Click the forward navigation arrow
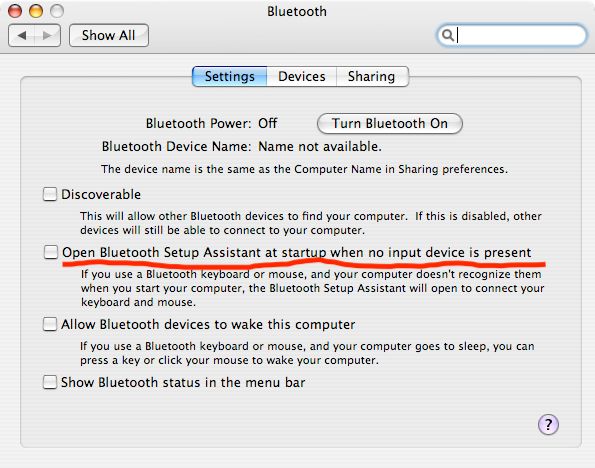Viewport: 595px width, 468px height. 47,36
